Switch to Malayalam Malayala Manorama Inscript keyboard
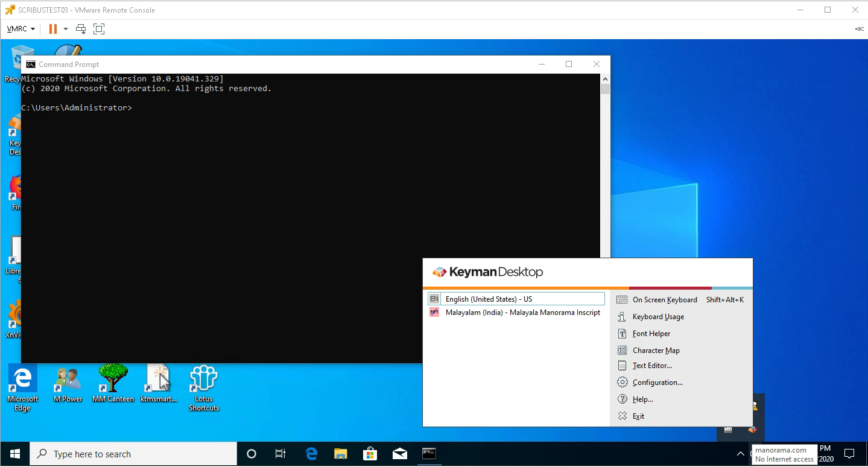Screen dimensions: 868x467 (x=516, y=313)
